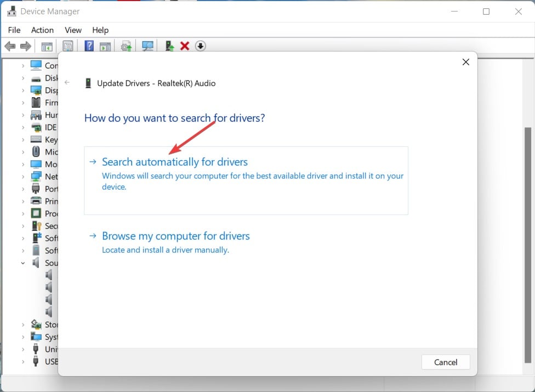Open the View menu
The image size is (535, 392).
coord(73,30)
